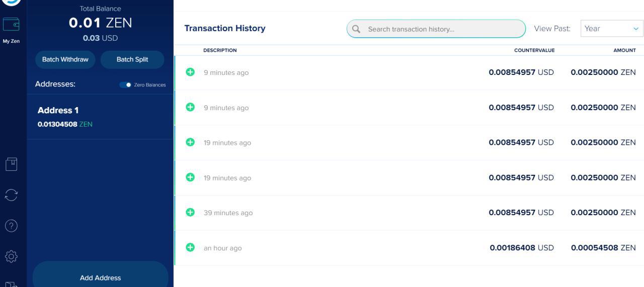Open the View Past Year dropdown
Viewport: 644px width, 287px height.
click(611, 29)
